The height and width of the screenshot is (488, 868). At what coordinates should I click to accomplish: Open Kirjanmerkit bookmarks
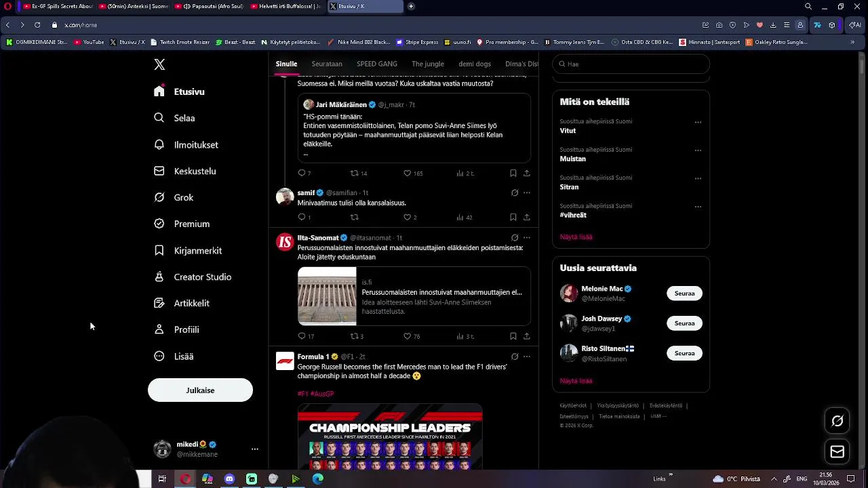[188, 250]
